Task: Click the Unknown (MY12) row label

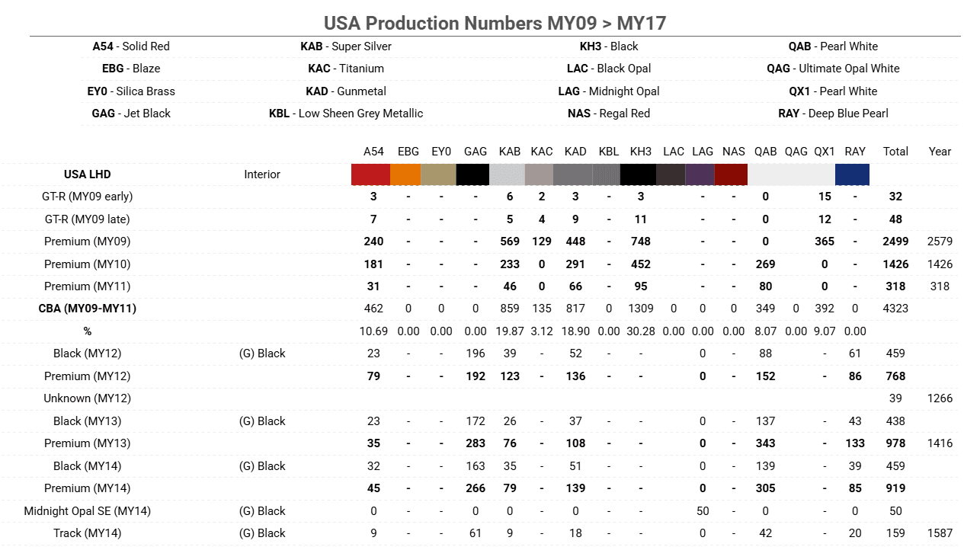Action: pyautogui.click(x=87, y=398)
